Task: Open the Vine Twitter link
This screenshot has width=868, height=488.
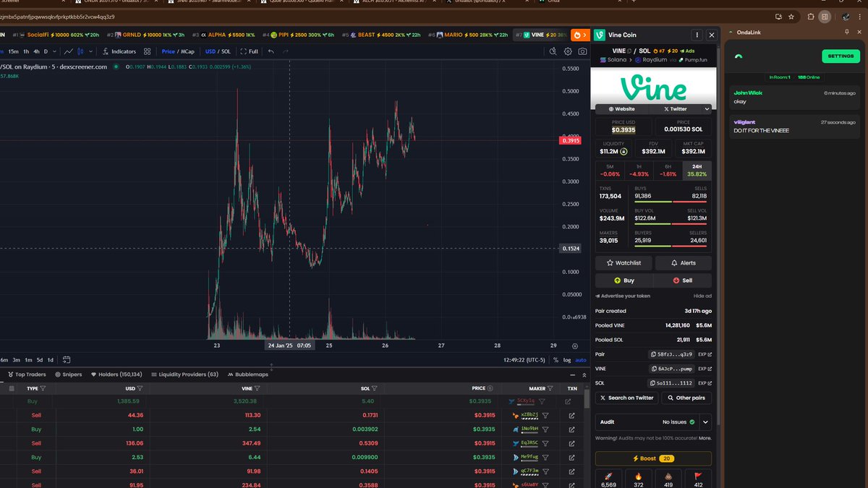Action: point(676,109)
